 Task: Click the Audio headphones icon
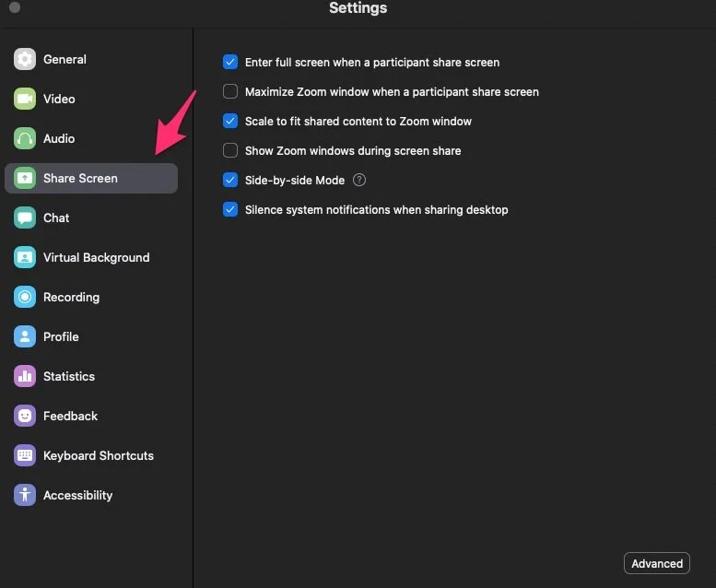[25, 138]
